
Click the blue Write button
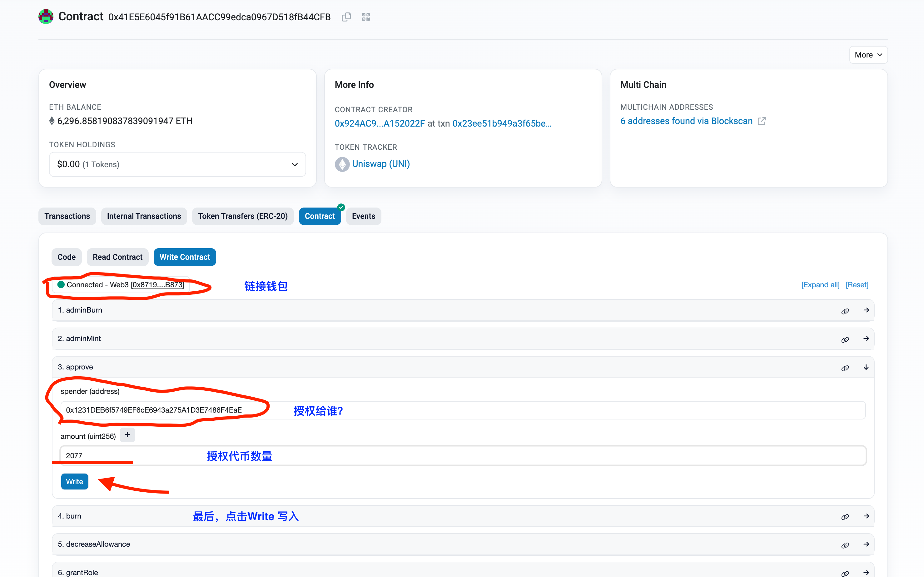pos(74,482)
